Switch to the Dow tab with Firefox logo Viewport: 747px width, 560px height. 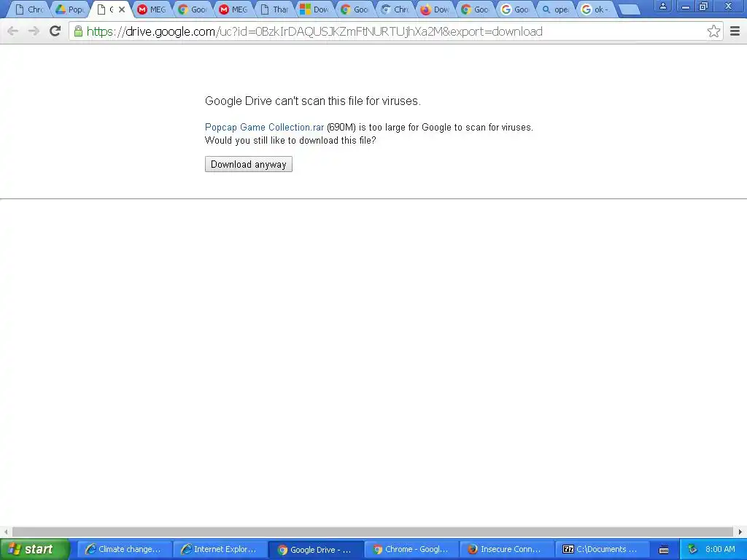pos(435,9)
